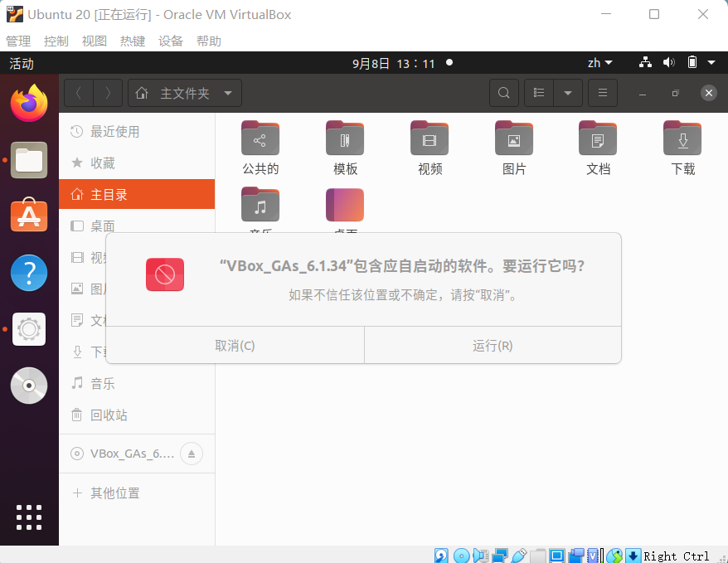Click the search icon in Files toolbar
Image resolution: width=728 pixels, height=563 pixels.
point(503,93)
